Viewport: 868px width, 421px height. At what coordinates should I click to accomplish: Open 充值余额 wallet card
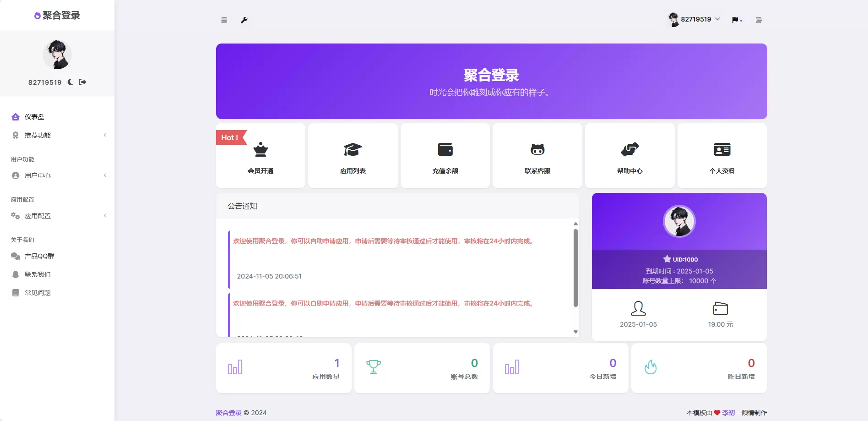coord(445,155)
